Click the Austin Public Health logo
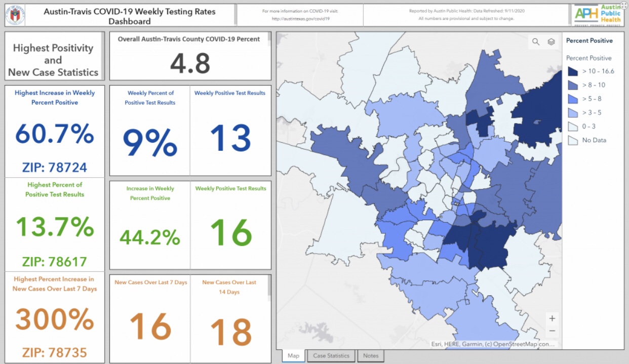Screen dimensions: 629x364 [x=597, y=15]
